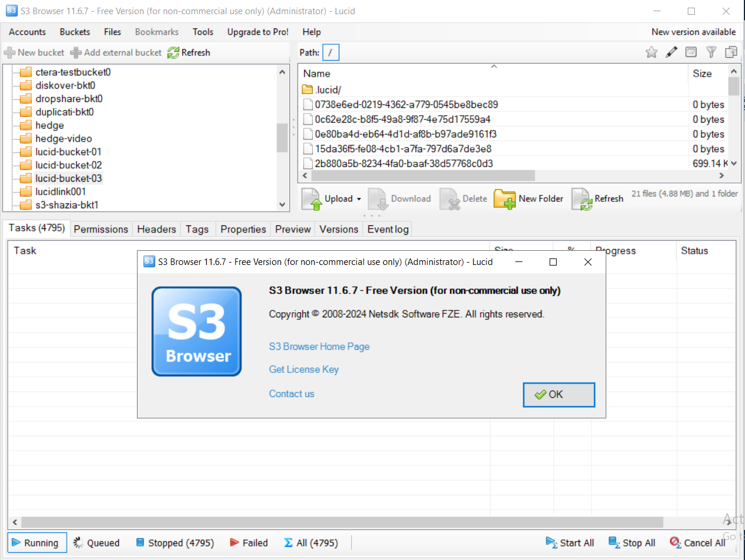This screenshot has width=745, height=560.
Task: Open the Tools menu
Action: (x=203, y=32)
